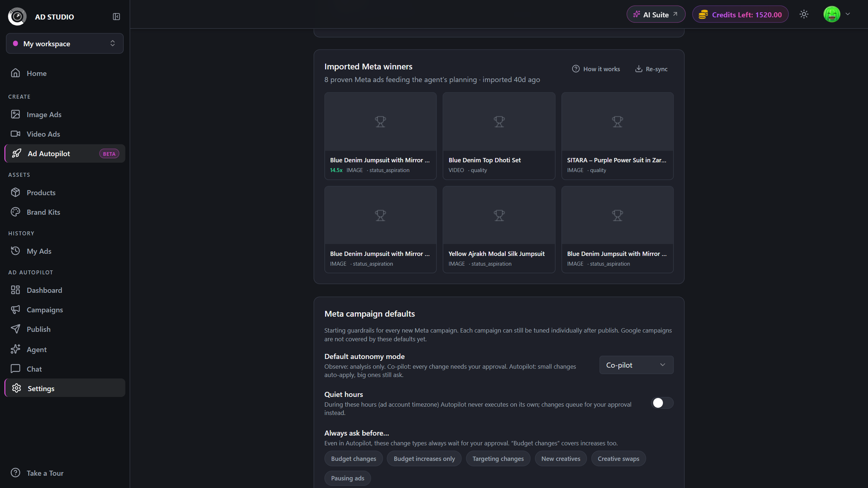Open the Yellow Ajrakh Modal Silk Jumpsuit thumbnail

tap(499, 215)
